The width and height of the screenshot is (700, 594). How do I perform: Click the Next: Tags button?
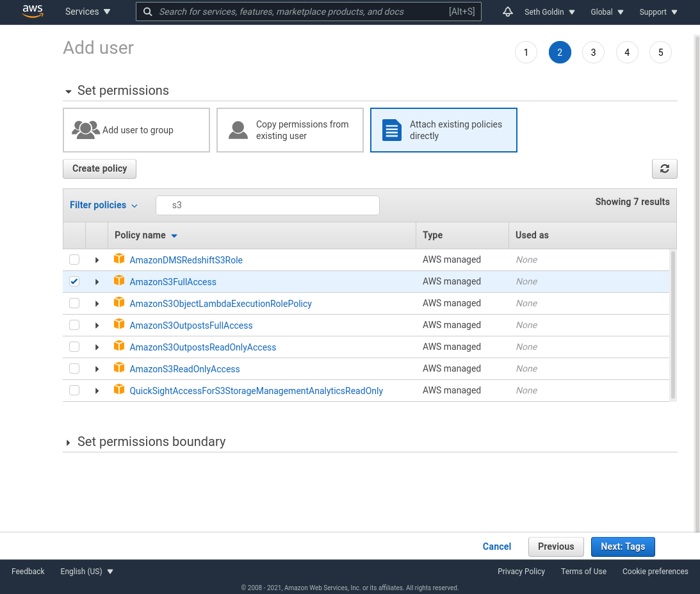tap(623, 547)
